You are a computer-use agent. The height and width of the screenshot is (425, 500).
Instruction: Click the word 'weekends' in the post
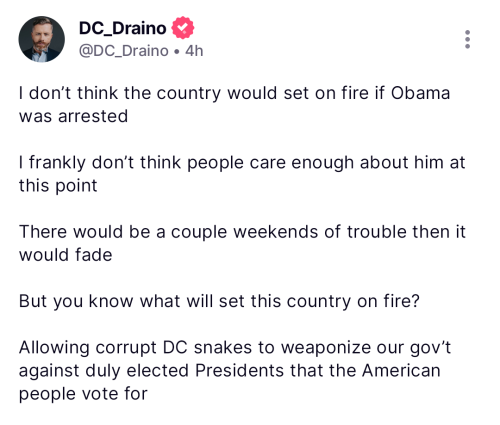[275, 232]
